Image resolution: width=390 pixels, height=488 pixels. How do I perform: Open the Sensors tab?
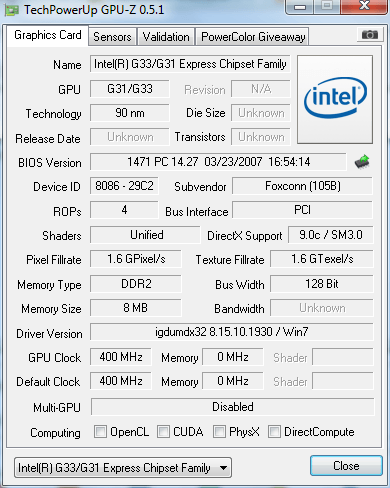[112, 37]
